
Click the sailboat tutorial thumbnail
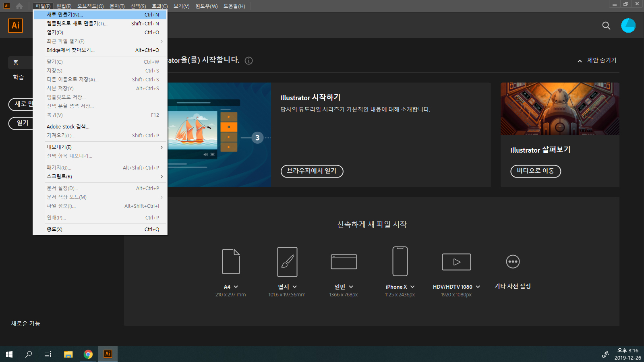pos(219,135)
